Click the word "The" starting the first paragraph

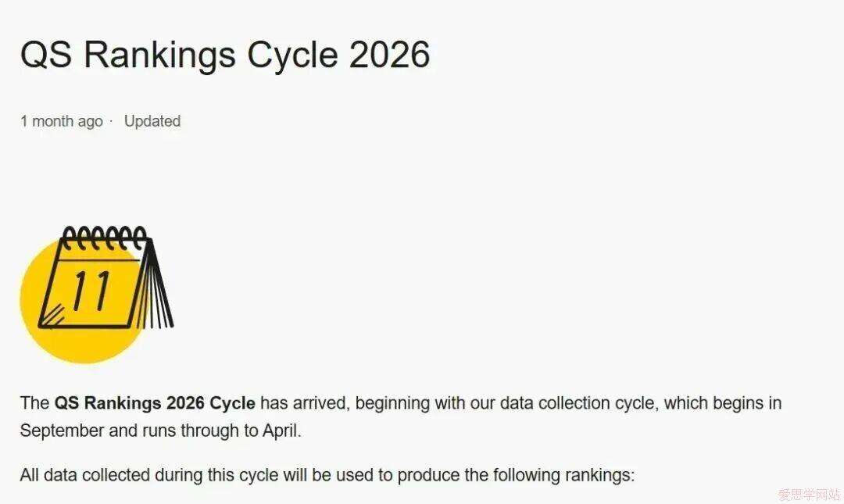coord(34,403)
